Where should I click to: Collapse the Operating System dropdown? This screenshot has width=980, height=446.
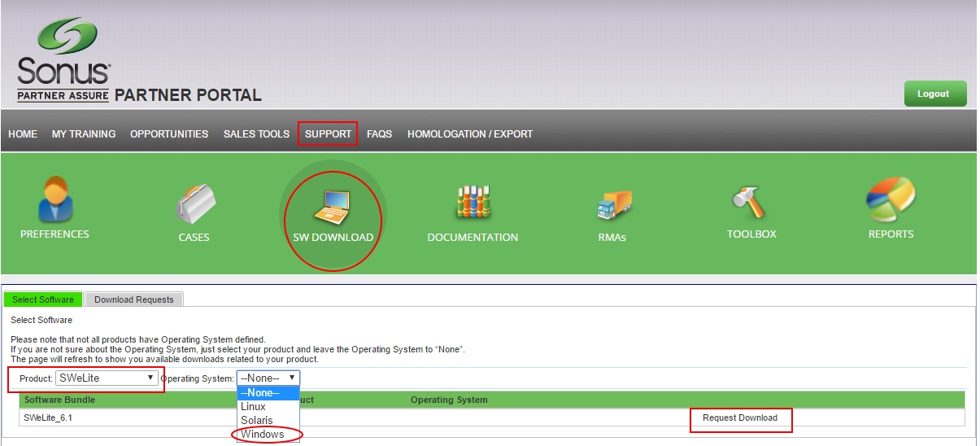pos(268,378)
